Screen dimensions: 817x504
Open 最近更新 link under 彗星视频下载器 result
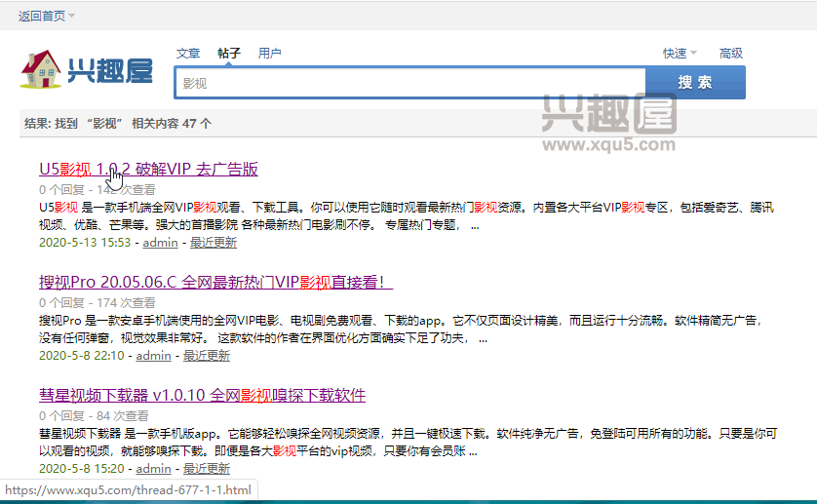(207, 469)
